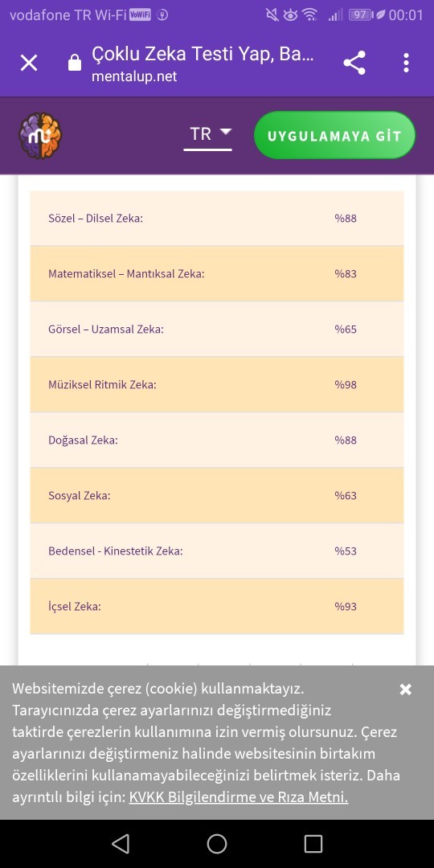Tap the Android back navigation button
Image resolution: width=434 pixels, height=868 pixels.
click(121, 844)
